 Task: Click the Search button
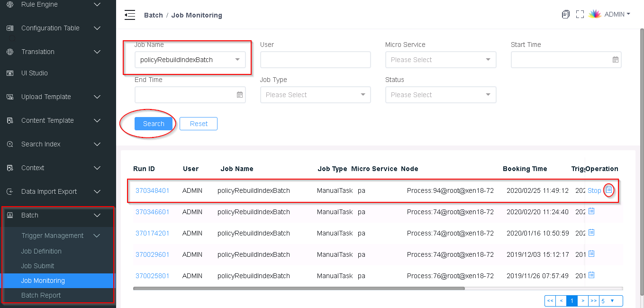click(x=154, y=124)
